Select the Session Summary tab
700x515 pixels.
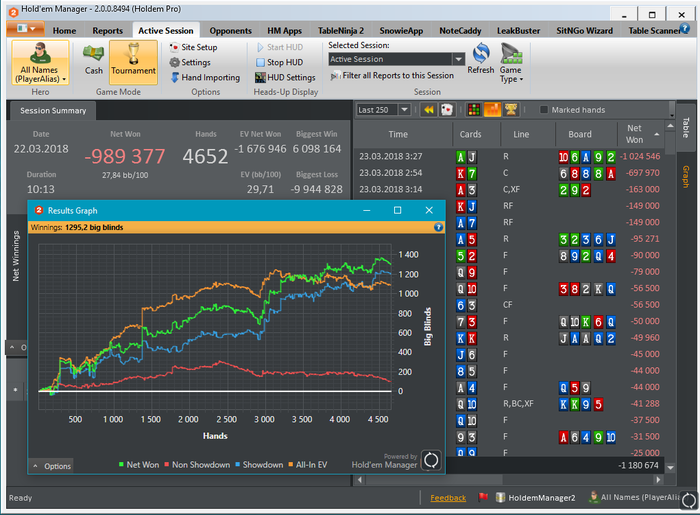click(x=53, y=111)
